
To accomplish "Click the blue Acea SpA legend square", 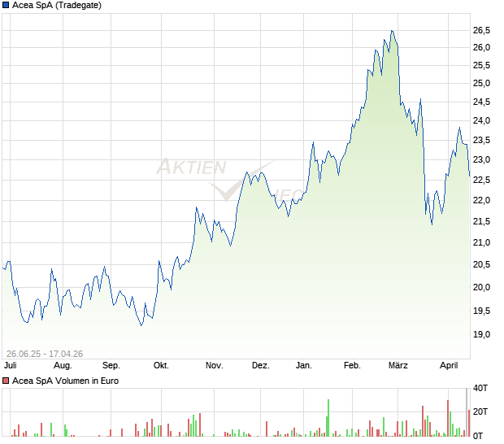I will (6, 5).
